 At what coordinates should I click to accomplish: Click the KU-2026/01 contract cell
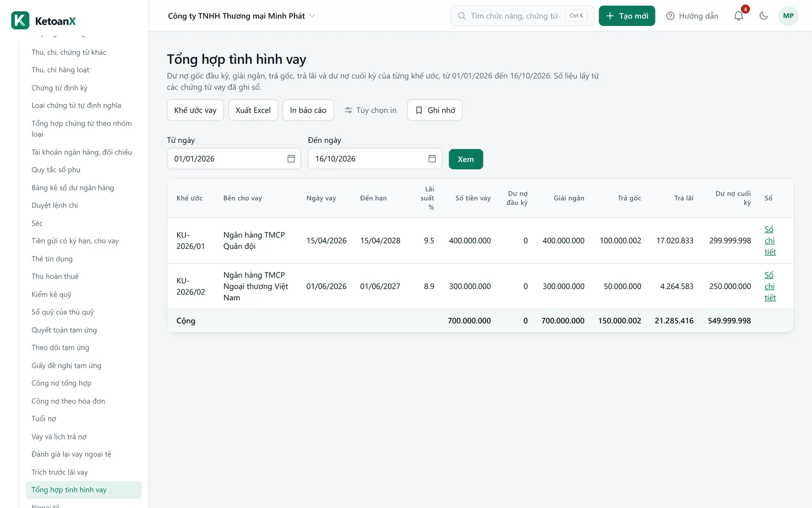click(x=191, y=240)
